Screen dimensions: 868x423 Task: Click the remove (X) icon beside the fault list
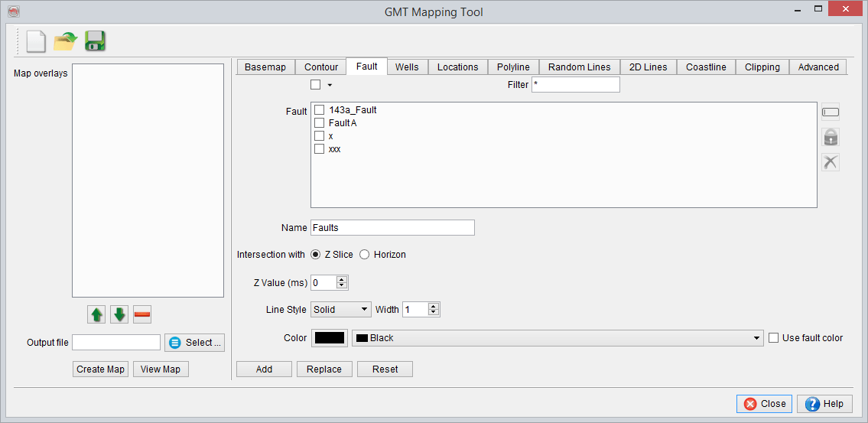pos(830,162)
